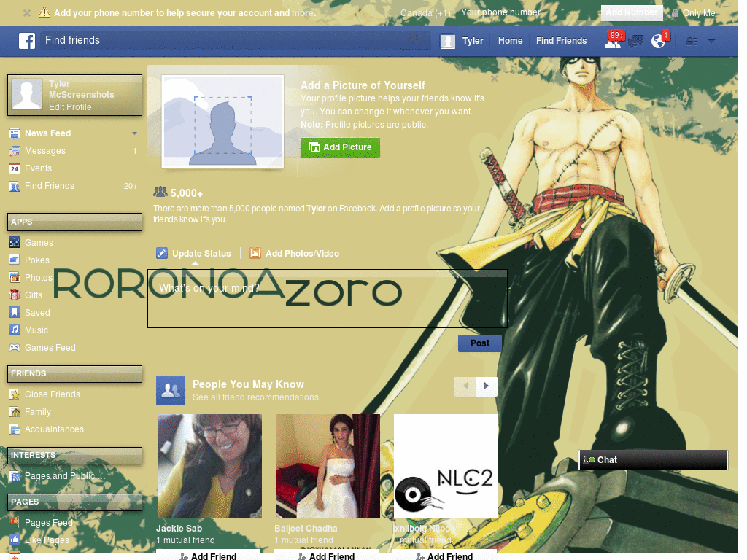The height and width of the screenshot is (560, 747).
Task: Open Games Feed in sidebar
Action: point(50,348)
